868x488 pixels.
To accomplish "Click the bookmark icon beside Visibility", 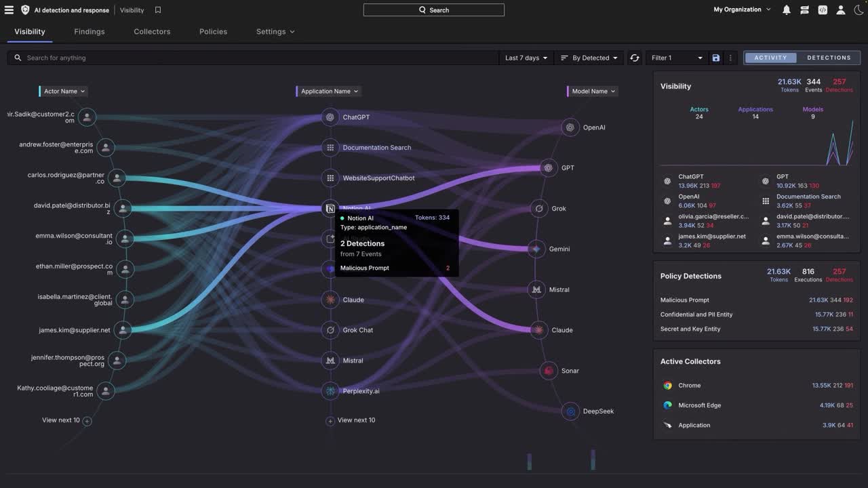I will pyautogui.click(x=158, y=10).
